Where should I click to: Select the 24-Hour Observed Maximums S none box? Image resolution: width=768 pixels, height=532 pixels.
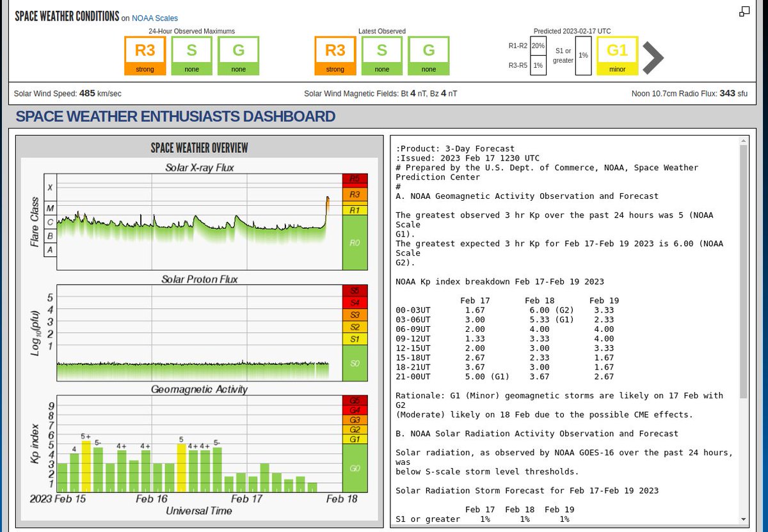(x=191, y=56)
